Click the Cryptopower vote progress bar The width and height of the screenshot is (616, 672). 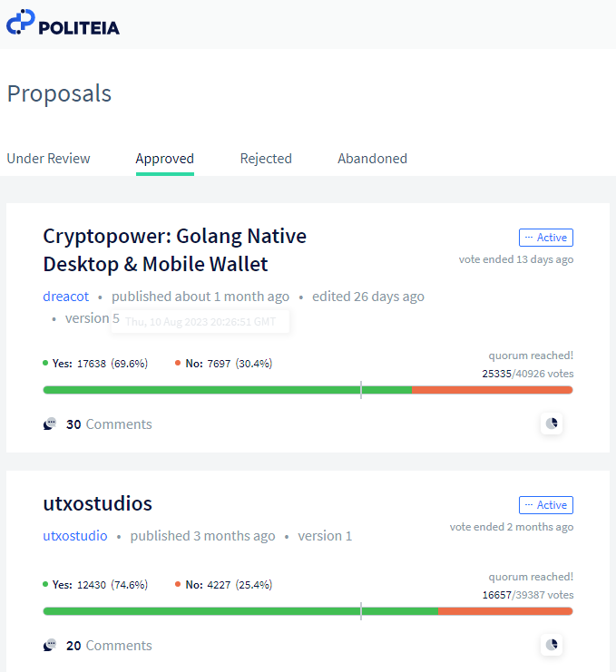[x=308, y=390]
